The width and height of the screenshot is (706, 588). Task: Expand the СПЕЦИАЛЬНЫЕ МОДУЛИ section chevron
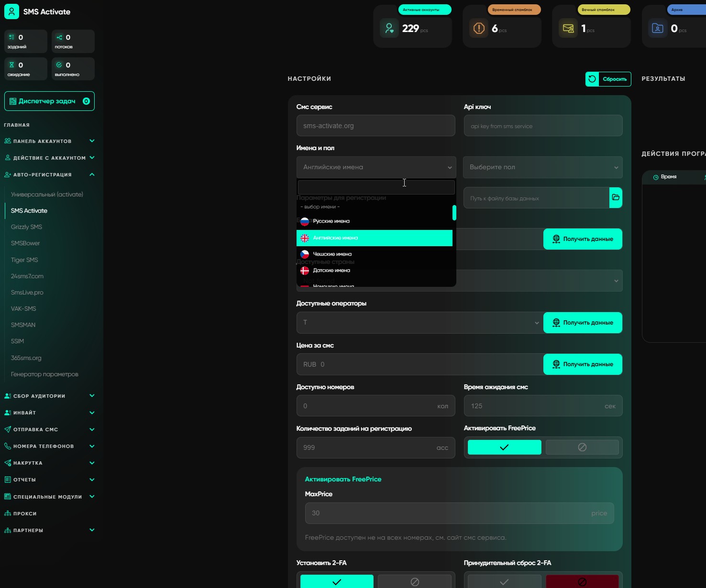tap(92, 497)
